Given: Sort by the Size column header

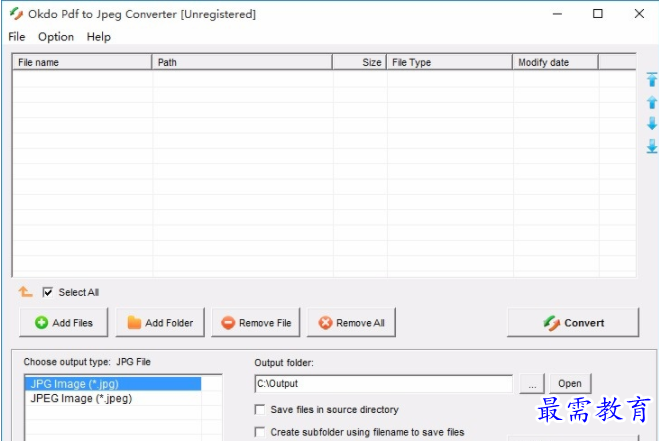Looking at the screenshot, I should tap(359, 62).
